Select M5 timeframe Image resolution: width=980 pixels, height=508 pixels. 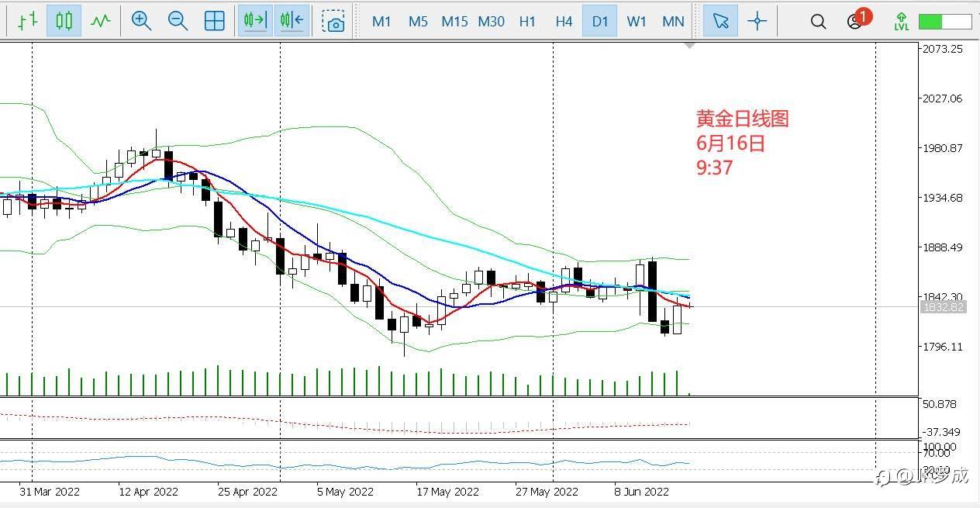pos(418,21)
